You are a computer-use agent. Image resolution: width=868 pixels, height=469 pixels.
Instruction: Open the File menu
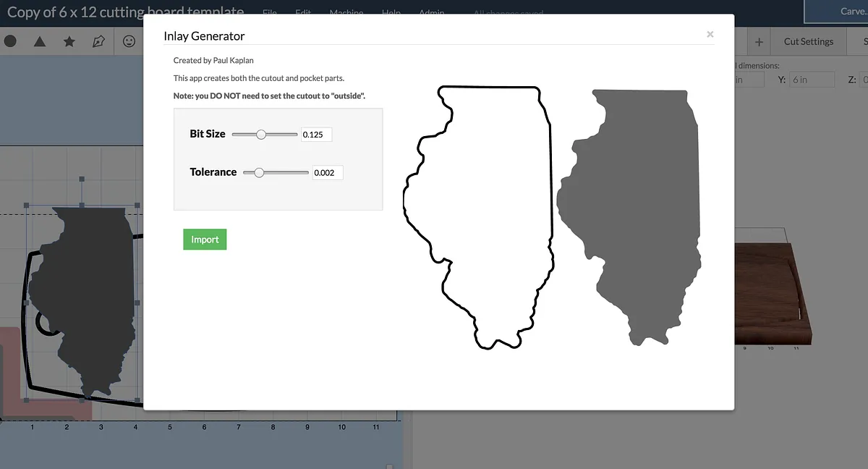click(270, 13)
